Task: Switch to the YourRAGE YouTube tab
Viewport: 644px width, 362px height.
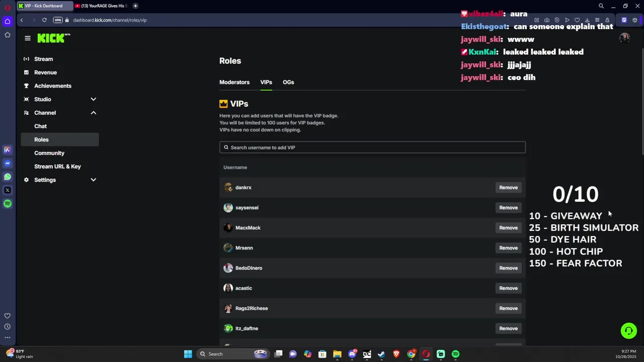Action: tap(101, 6)
